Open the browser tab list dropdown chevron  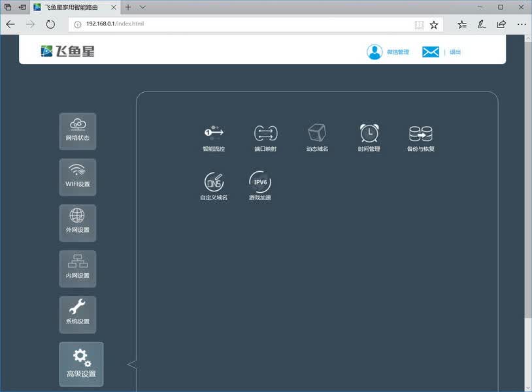point(142,7)
